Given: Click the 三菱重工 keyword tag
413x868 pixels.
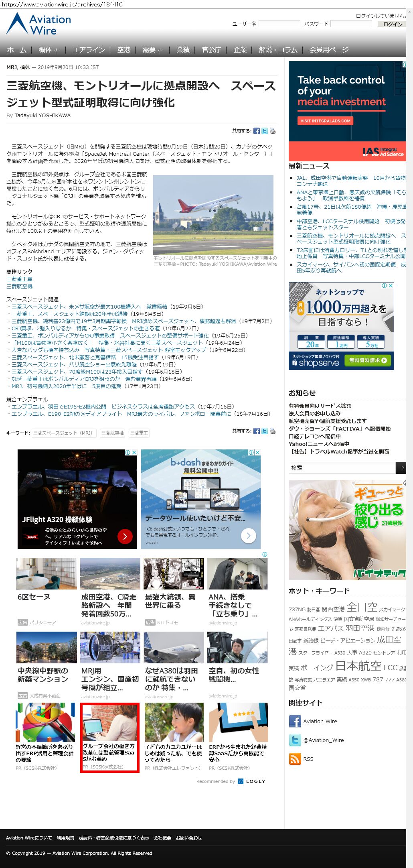Looking at the screenshot, I should click(139, 433).
